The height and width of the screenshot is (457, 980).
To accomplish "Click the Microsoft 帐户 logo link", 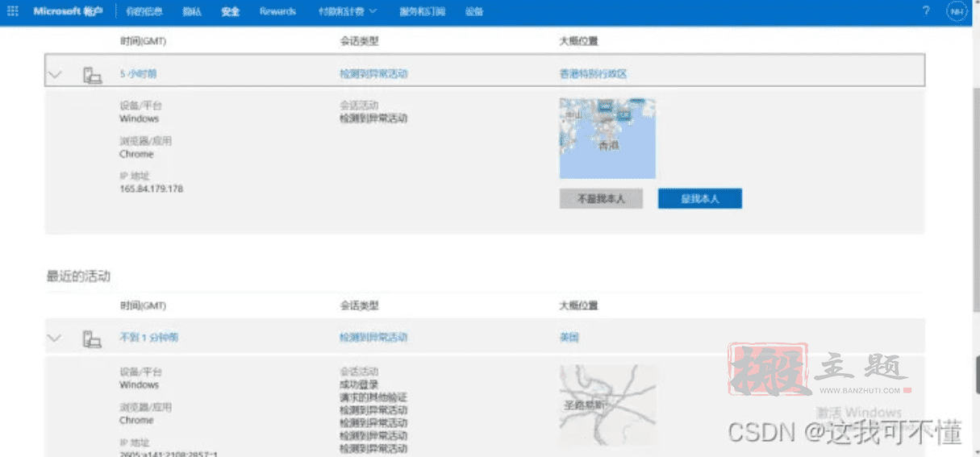I will [x=68, y=11].
